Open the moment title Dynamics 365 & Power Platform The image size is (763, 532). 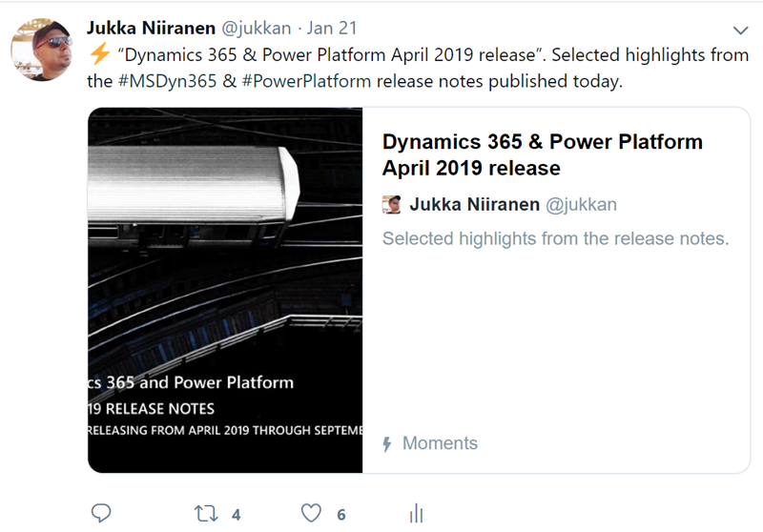tap(542, 154)
